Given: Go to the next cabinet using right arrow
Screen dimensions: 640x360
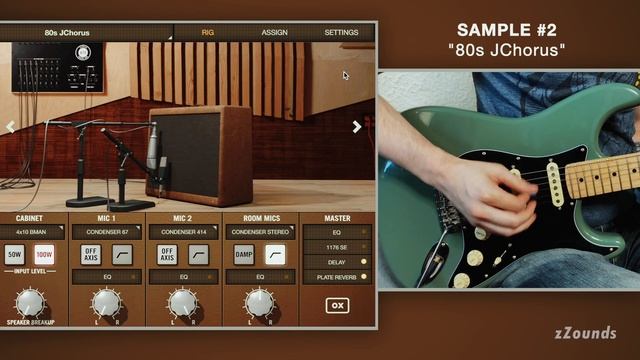Looking at the screenshot, I should (x=357, y=127).
